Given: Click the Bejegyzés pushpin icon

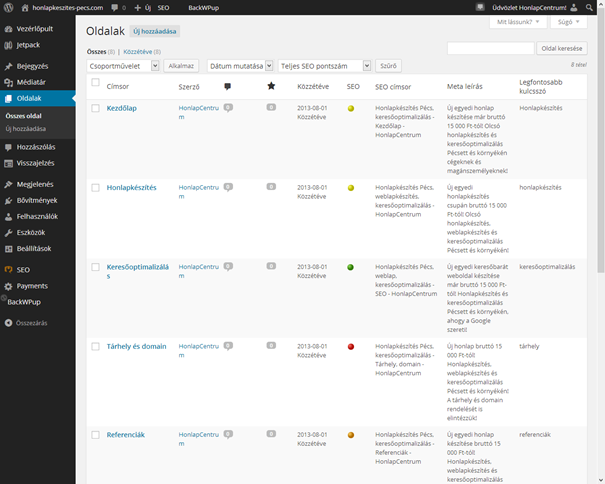Looking at the screenshot, I should 8,66.
